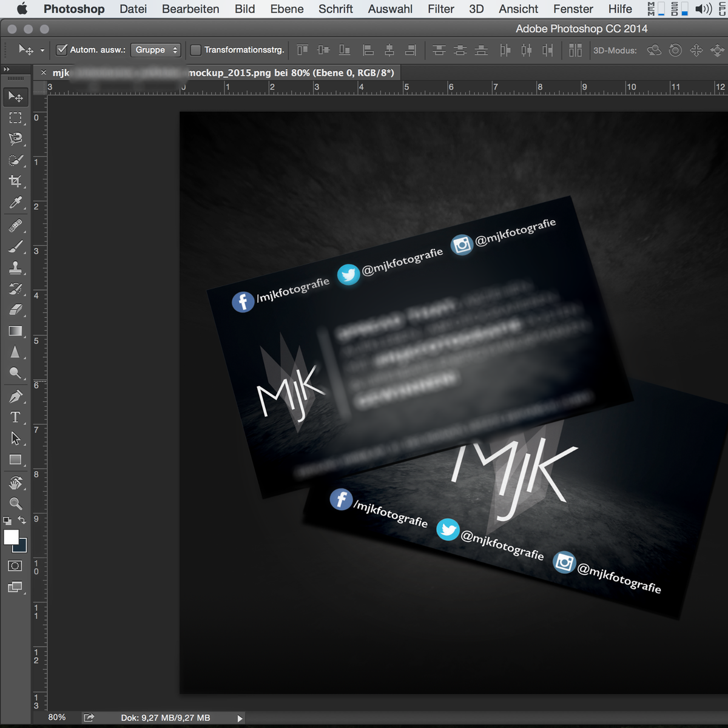Select the Hand tool
The height and width of the screenshot is (728, 728).
pos(15,483)
